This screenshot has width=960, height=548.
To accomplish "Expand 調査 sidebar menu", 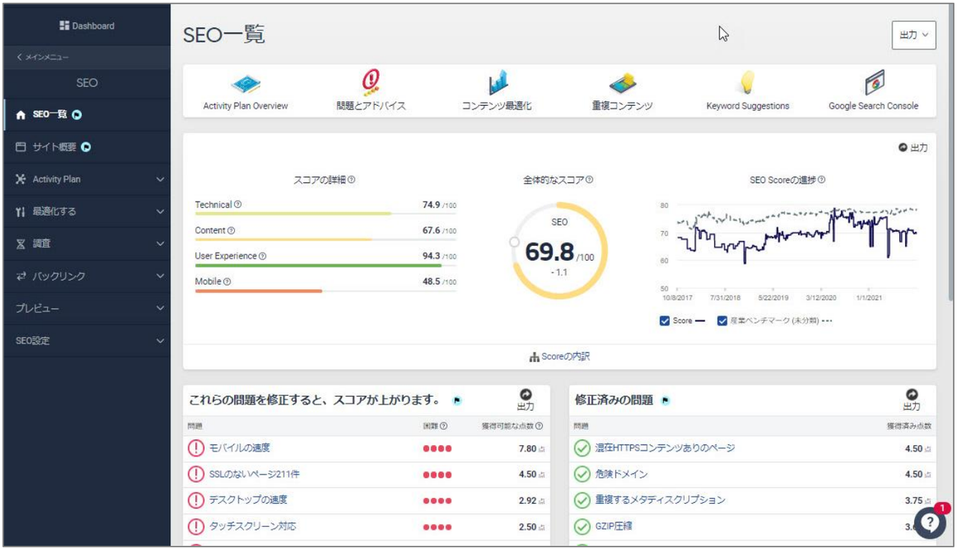I will (x=87, y=244).
